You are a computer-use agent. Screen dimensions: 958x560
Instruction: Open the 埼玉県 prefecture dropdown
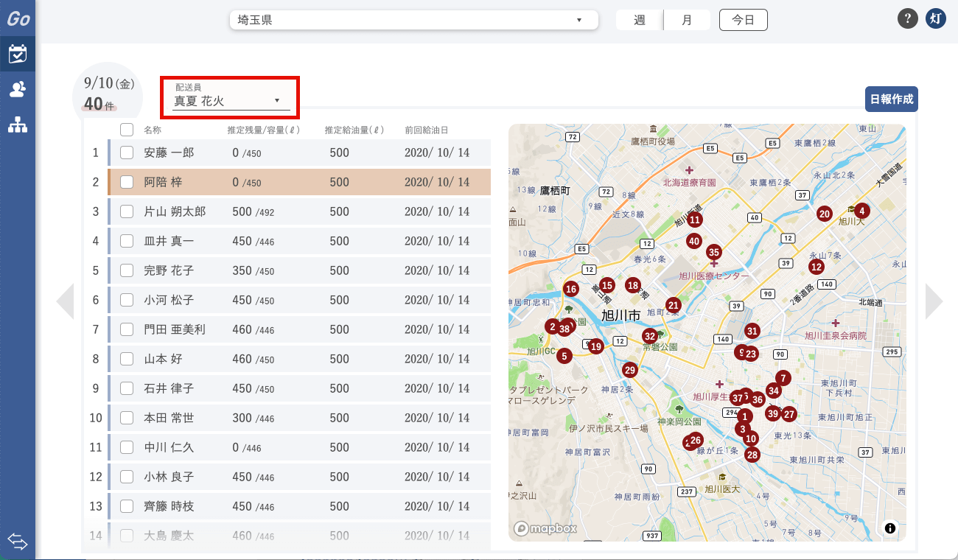(x=413, y=20)
